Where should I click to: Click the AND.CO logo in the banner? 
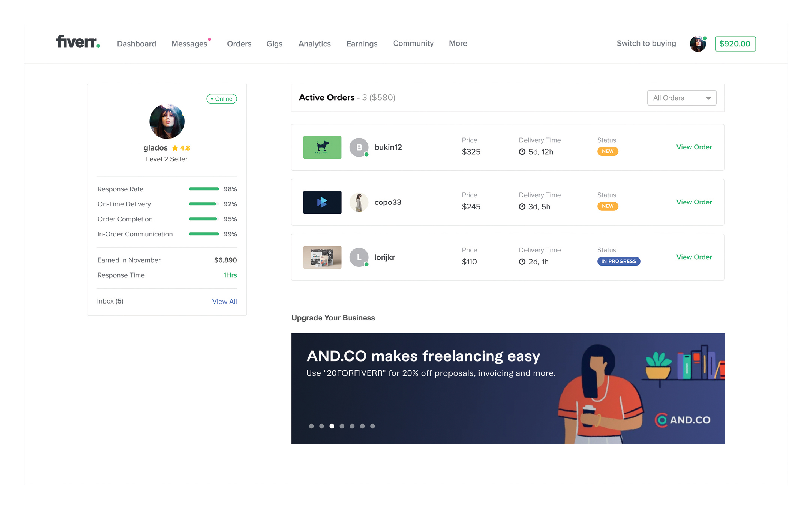pos(682,420)
